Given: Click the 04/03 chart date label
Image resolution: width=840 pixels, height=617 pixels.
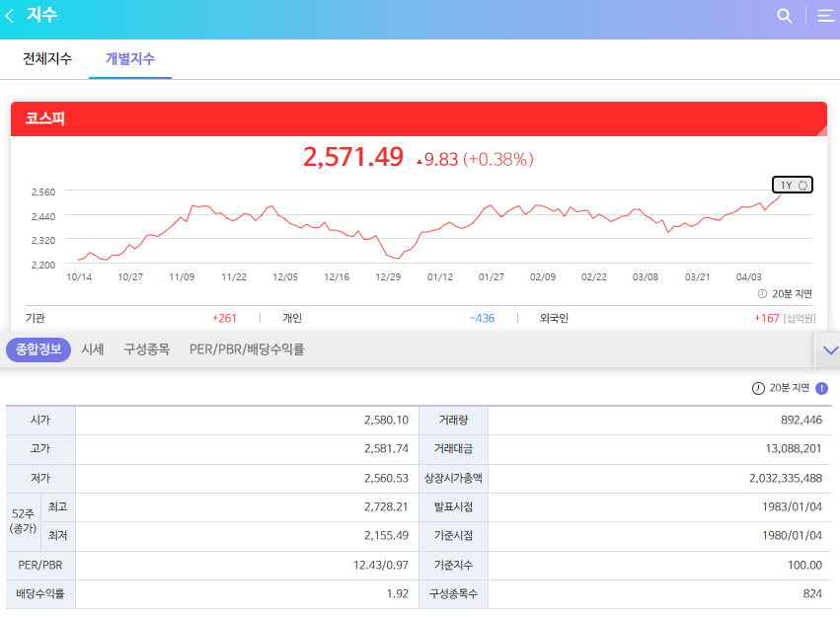Looking at the screenshot, I should click(748, 277).
